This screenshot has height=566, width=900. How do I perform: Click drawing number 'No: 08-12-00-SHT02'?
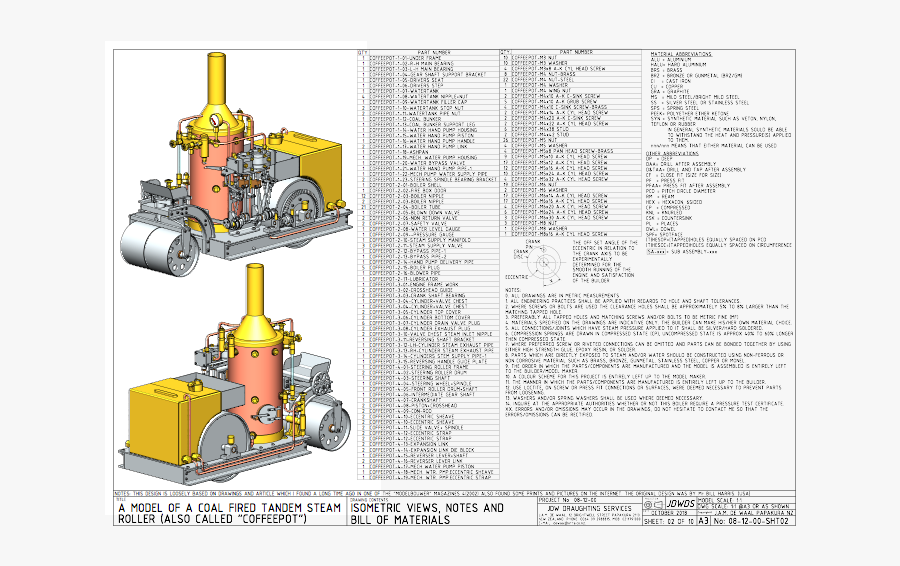753,521
